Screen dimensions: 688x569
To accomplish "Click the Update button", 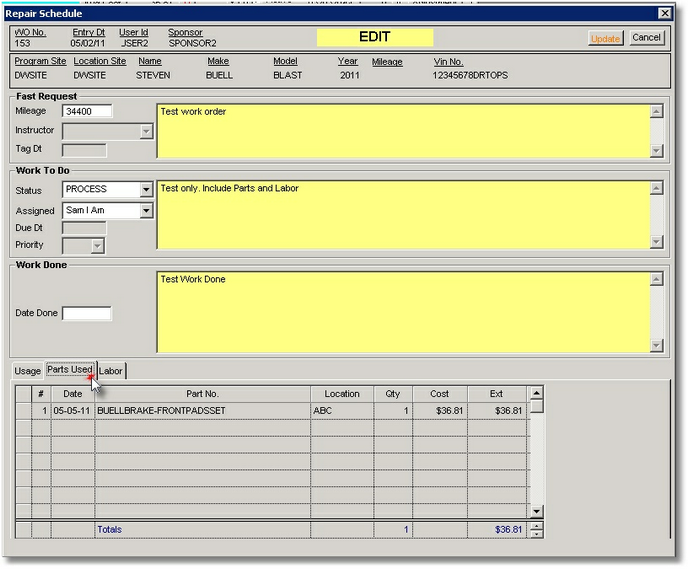I will (605, 38).
